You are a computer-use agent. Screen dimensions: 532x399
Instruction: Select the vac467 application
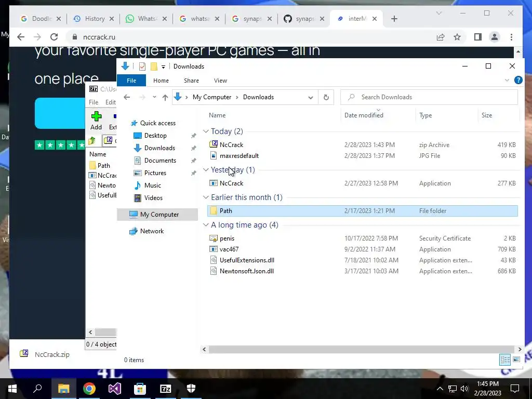(362, 249)
